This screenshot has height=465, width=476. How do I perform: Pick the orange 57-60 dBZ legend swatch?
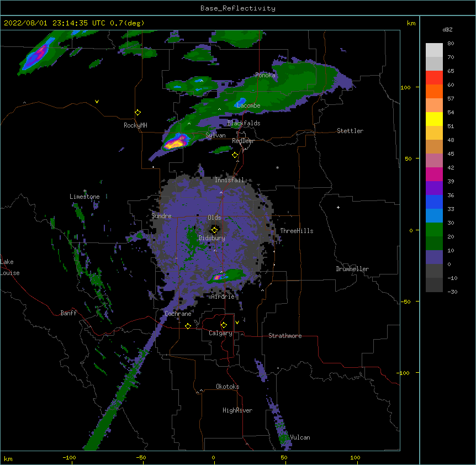point(434,91)
